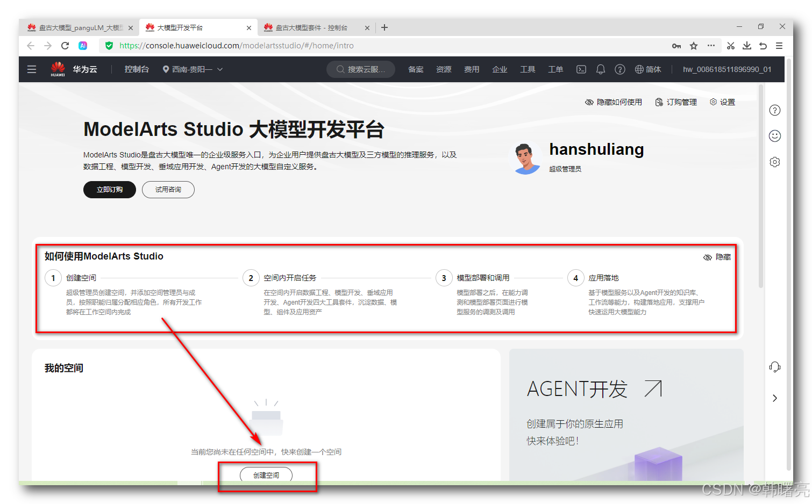Toggle 隐藏如何使用 visibility option

point(614,102)
